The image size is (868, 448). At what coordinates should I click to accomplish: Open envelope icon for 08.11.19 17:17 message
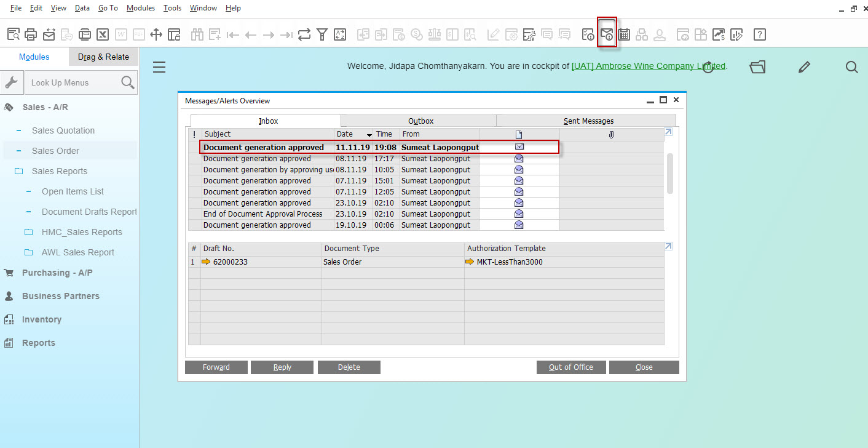tap(519, 159)
